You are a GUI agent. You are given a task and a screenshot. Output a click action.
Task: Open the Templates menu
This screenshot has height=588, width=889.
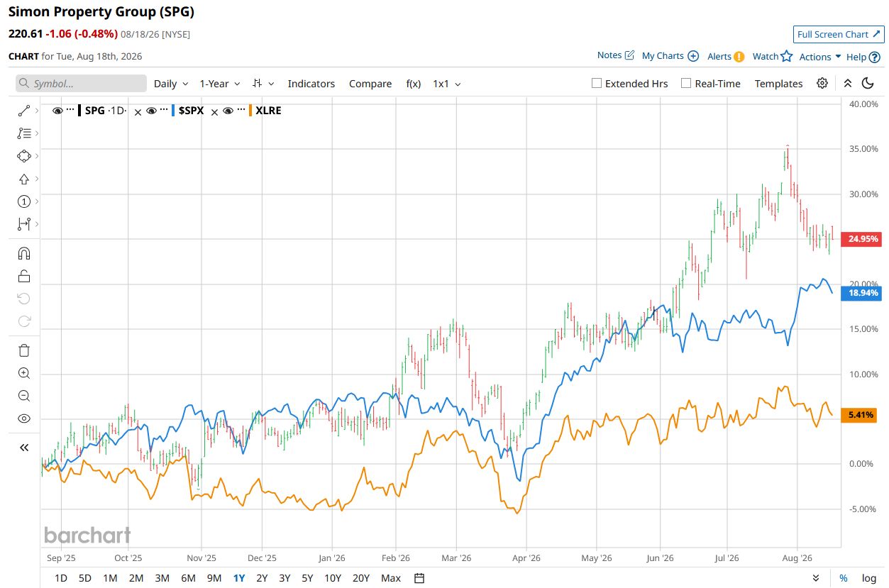click(778, 84)
